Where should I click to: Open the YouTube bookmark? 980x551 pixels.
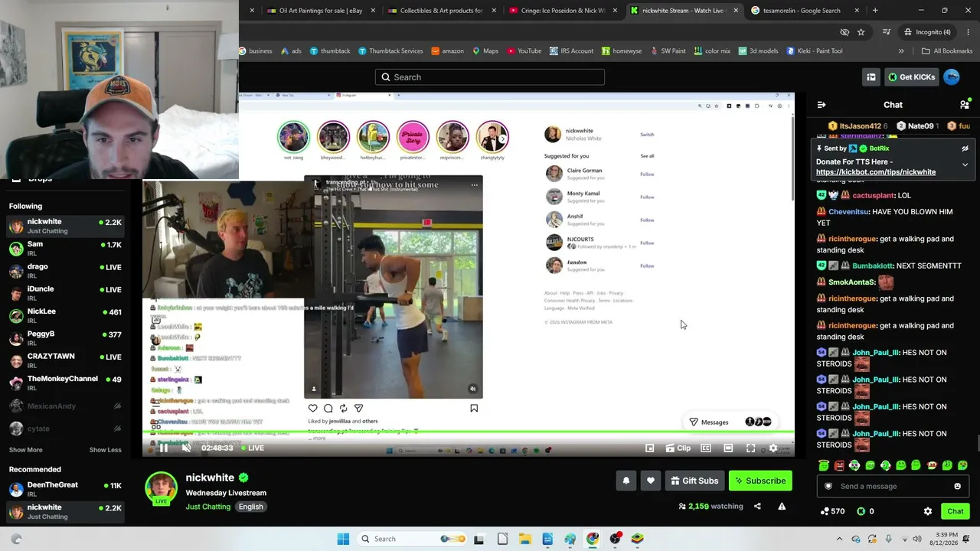tap(524, 51)
